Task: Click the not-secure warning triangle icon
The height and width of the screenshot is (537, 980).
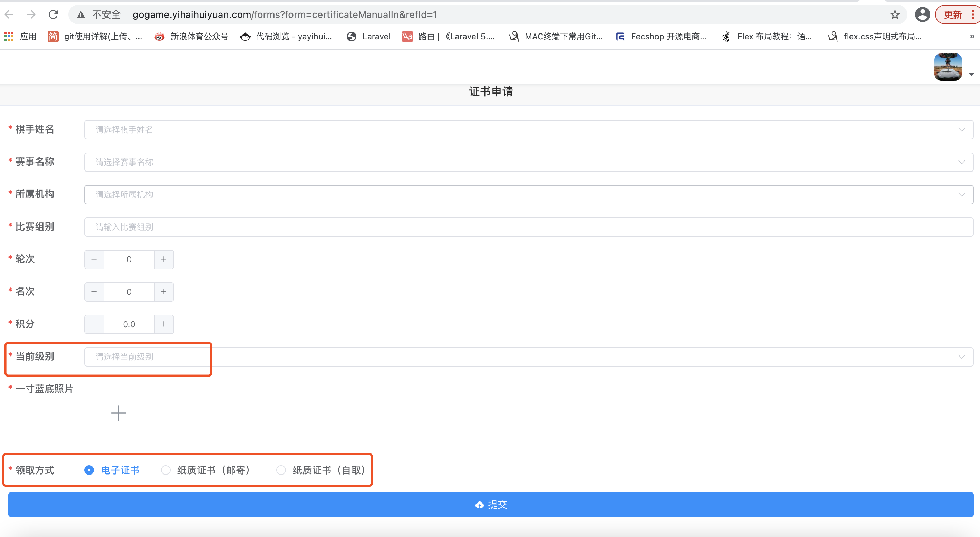Action: pos(81,15)
